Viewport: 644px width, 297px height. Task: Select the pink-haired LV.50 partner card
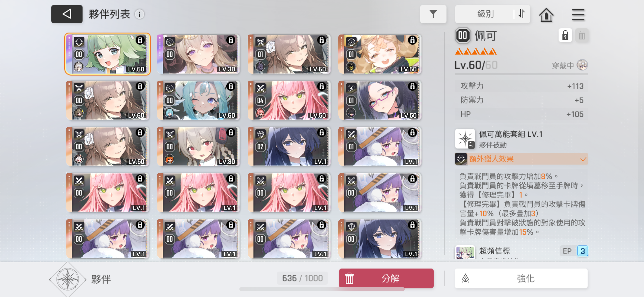coord(289,100)
